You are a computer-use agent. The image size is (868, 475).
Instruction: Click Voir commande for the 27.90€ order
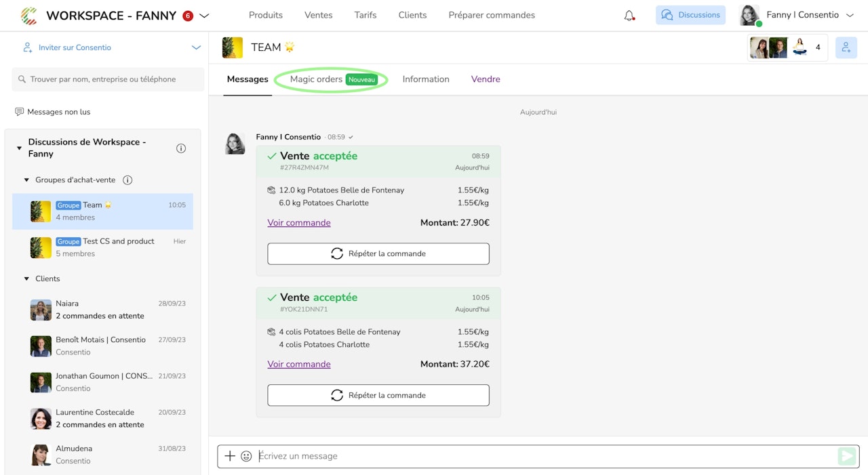point(299,223)
